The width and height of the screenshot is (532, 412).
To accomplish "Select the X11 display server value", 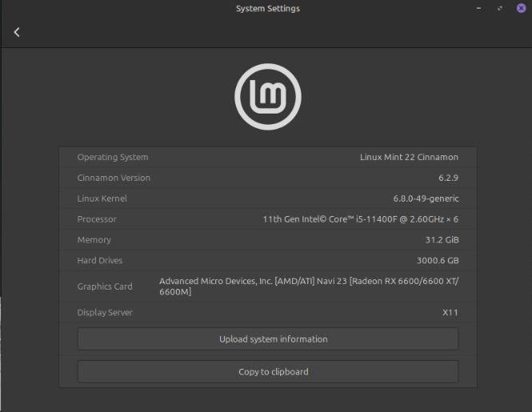I will point(450,313).
